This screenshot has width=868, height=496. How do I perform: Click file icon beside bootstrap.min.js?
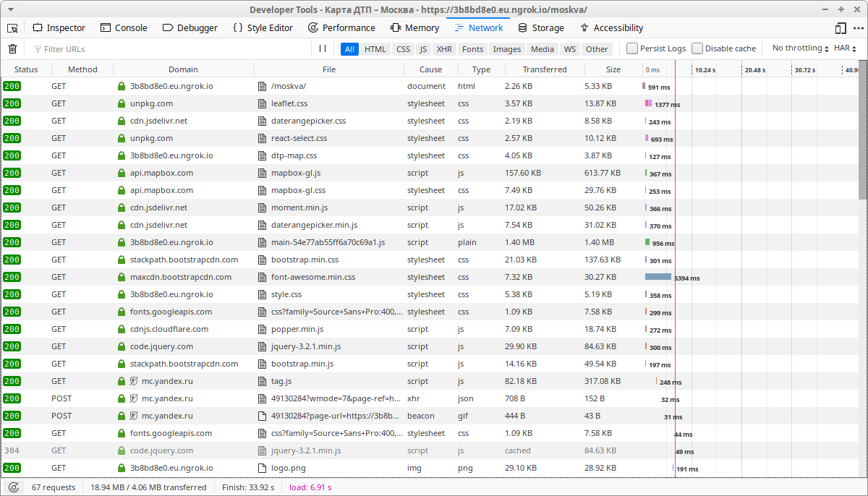point(263,364)
